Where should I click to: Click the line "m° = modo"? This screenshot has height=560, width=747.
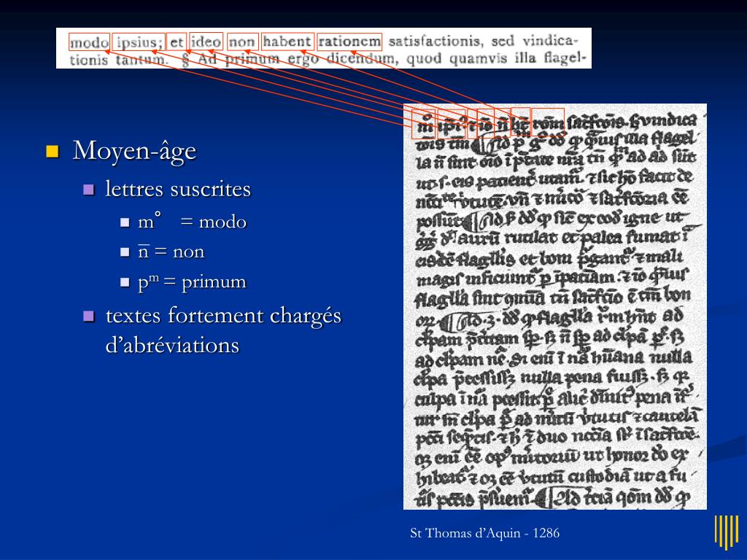tap(192, 222)
